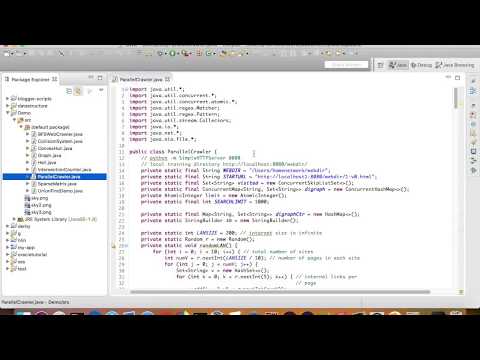Screen dimensions: 480x360
Task: Click the Open Perspective icon
Action: [x=380, y=65]
